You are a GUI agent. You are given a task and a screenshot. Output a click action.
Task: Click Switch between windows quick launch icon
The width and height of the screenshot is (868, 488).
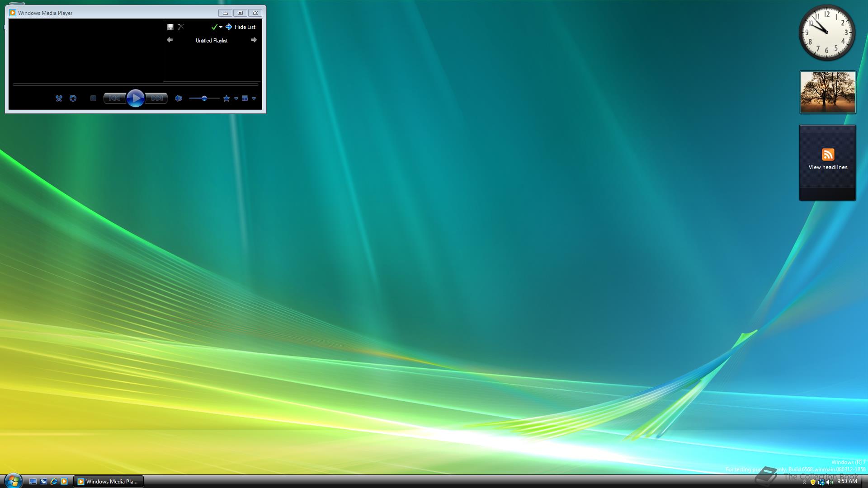point(43,481)
